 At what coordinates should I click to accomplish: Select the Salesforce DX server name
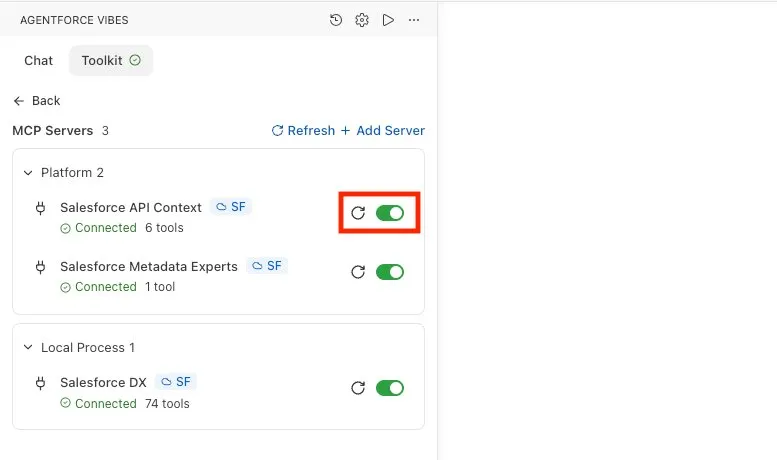click(103, 383)
